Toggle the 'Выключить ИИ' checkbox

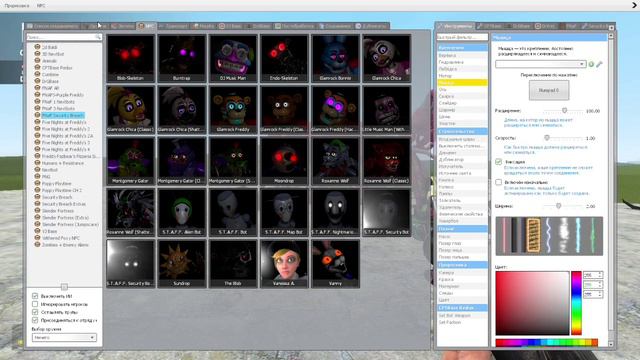tap(35, 296)
